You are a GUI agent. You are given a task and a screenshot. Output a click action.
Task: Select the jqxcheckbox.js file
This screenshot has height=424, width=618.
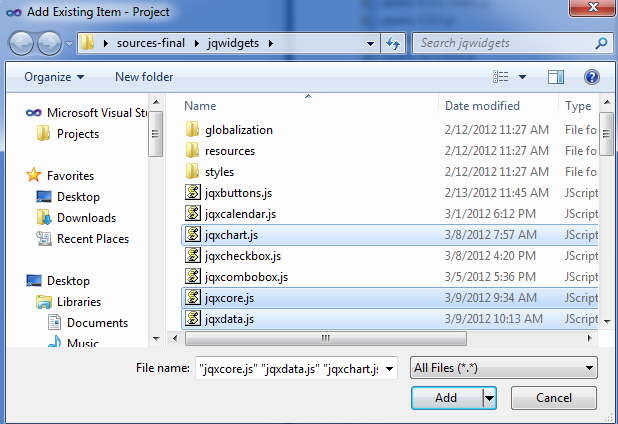pos(389,256)
